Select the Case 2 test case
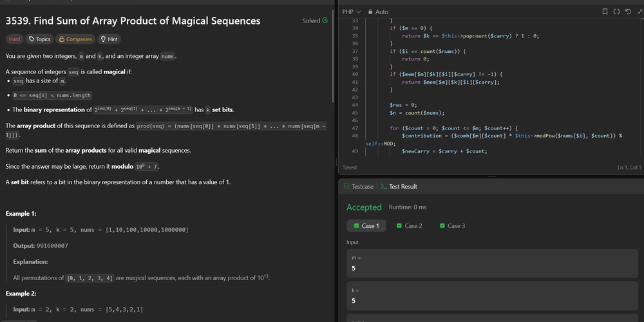Image resolution: width=644 pixels, height=322 pixels. 410,226
